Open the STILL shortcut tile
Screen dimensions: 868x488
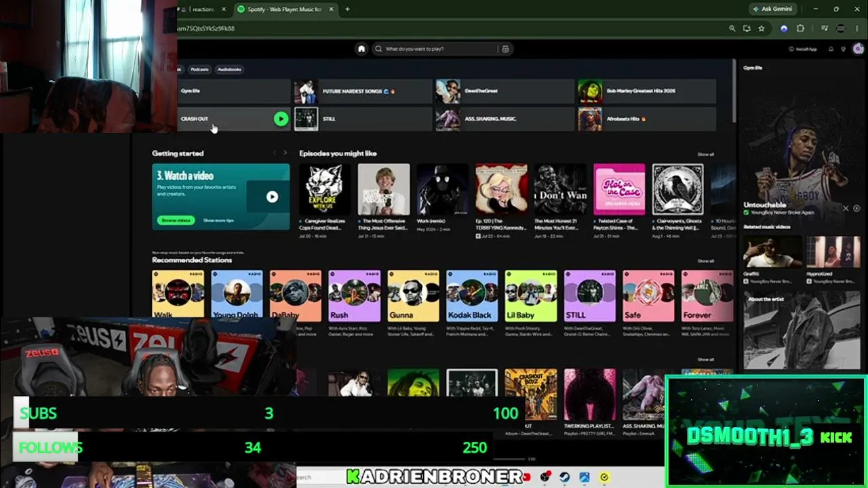(x=363, y=119)
